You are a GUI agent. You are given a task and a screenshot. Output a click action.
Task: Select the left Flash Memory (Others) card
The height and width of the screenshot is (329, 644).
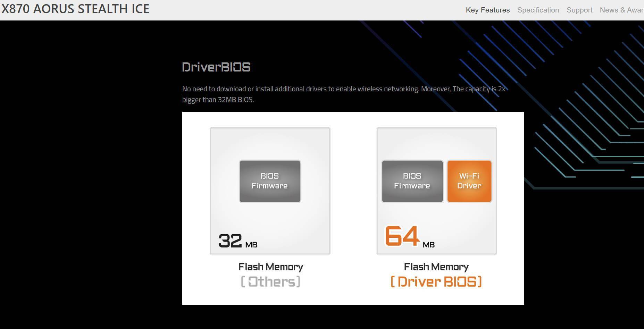[x=270, y=190]
